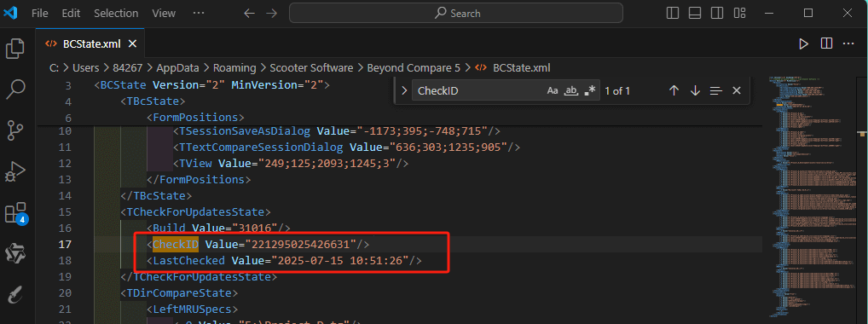Click the closing /FormPositions tag
The width and height of the screenshot is (868, 324).
tap(199, 180)
